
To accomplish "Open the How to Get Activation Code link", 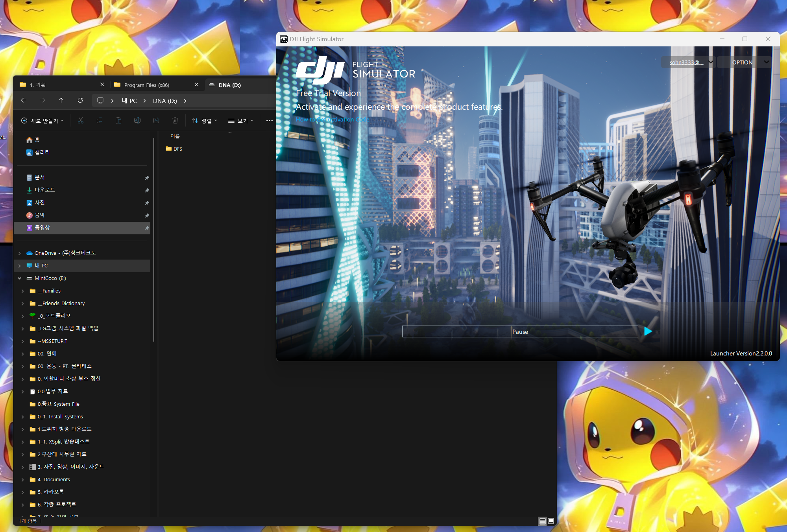I will pos(333,120).
